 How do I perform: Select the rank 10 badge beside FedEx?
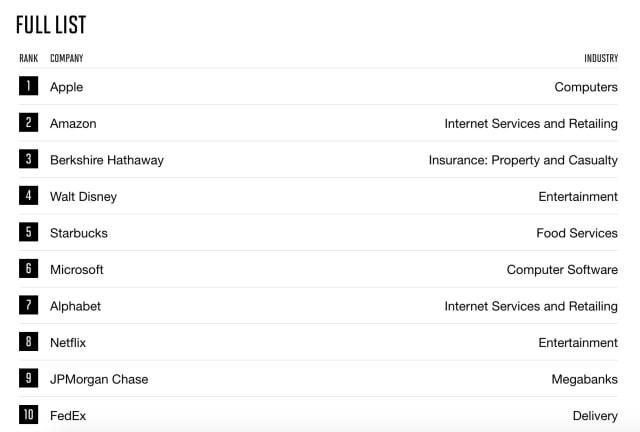pyautogui.click(x=28, y=414)
